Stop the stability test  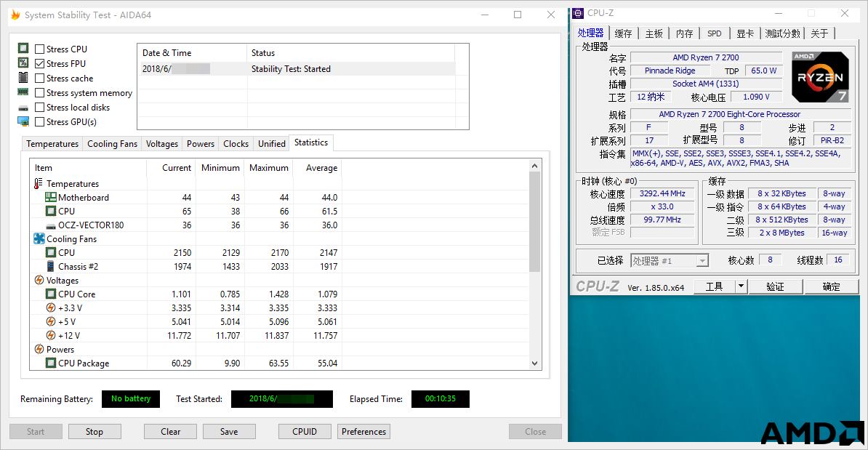point(94,432)
